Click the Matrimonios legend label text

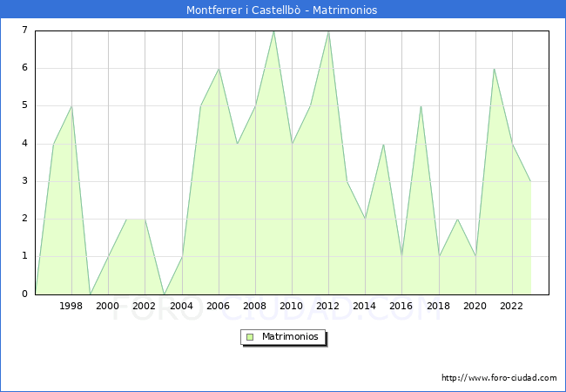[290, 337]
